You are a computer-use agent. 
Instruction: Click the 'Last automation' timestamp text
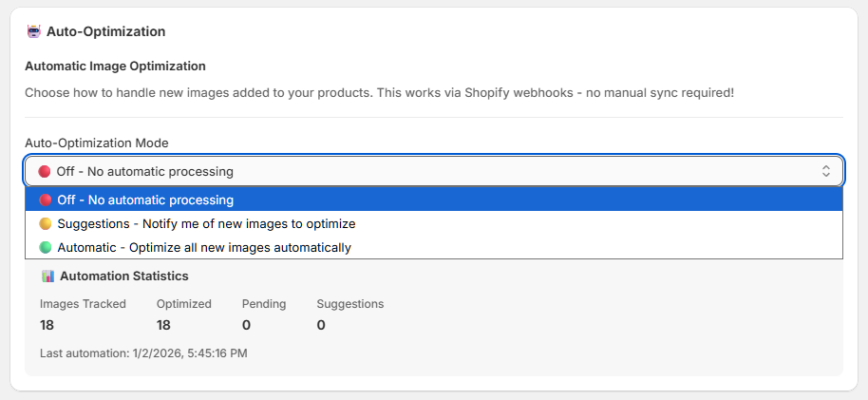click(143, 352)
